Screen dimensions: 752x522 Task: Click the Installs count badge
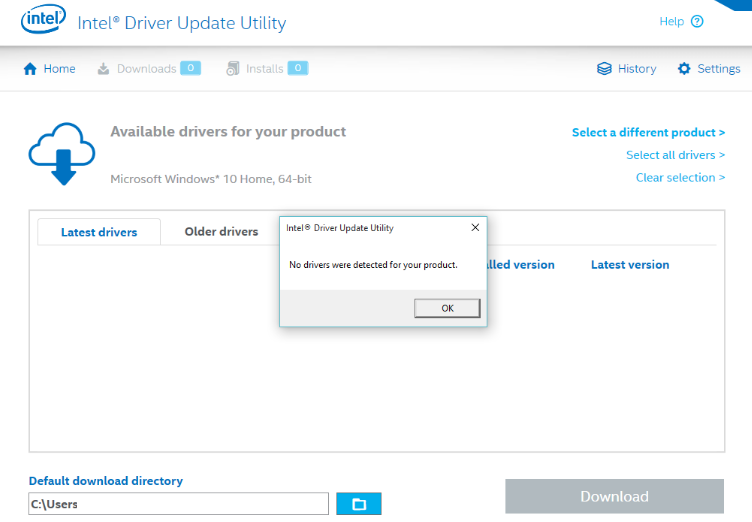[x=298, y=68]
